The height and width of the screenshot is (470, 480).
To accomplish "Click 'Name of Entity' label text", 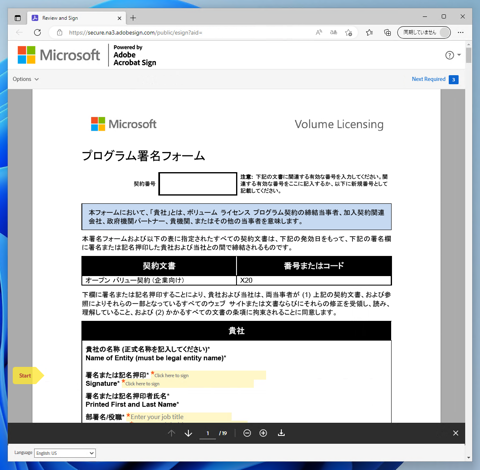I will [x=156, y=358].
